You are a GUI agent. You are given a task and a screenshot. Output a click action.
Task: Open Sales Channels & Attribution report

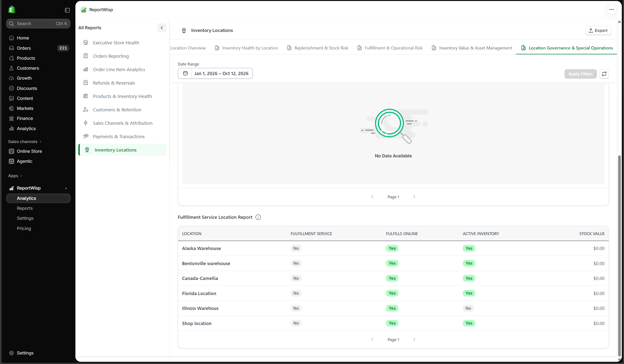click(x=122, y=123)
